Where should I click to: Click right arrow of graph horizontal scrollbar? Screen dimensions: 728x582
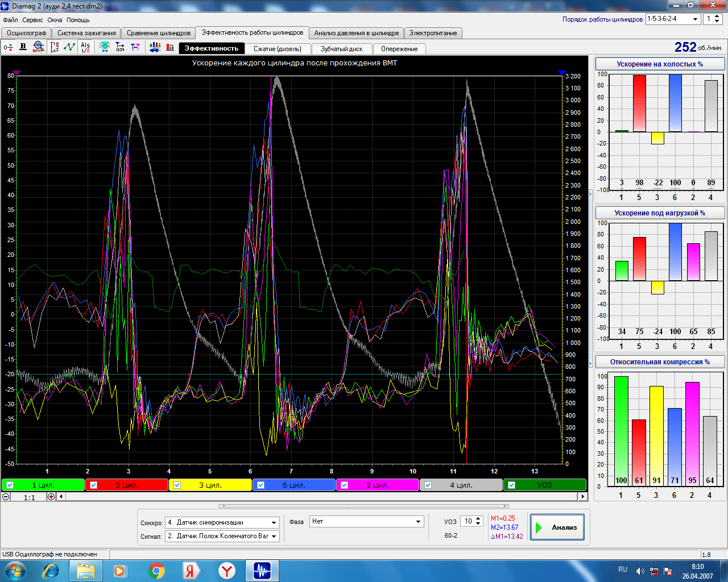click(582, 496)
